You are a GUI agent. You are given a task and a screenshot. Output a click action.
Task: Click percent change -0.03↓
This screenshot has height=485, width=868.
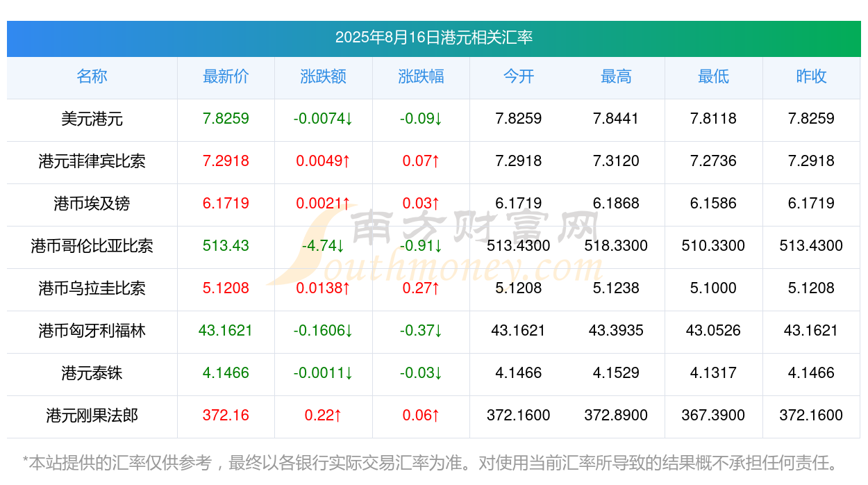(x=421, y=373)
